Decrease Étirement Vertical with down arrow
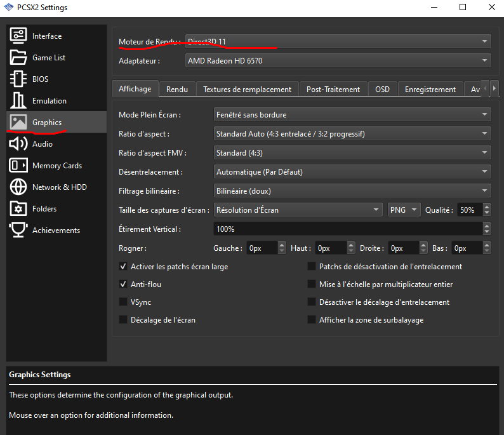 (487, 232)
